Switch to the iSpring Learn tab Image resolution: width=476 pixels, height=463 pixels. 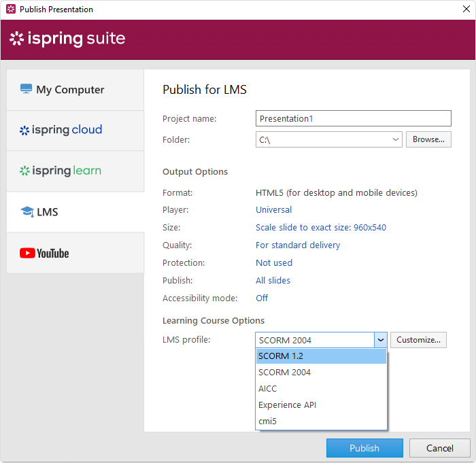click(x=75, y=171)
